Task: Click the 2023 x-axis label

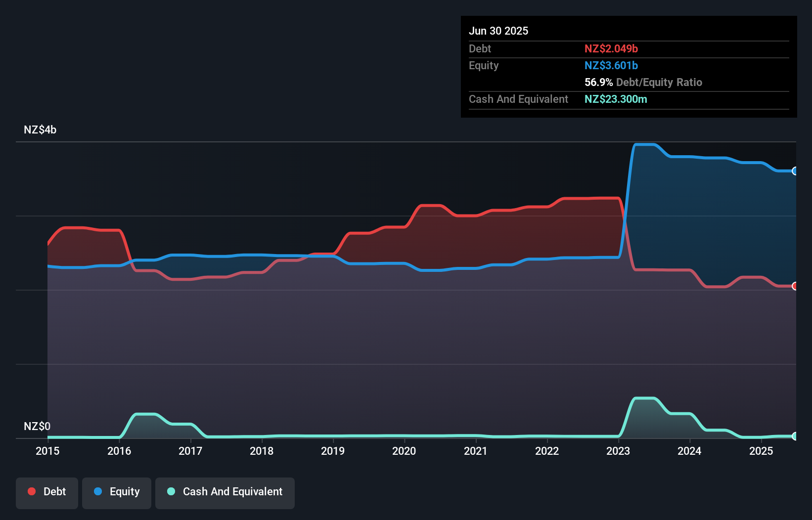Action: tap(618, 451)
